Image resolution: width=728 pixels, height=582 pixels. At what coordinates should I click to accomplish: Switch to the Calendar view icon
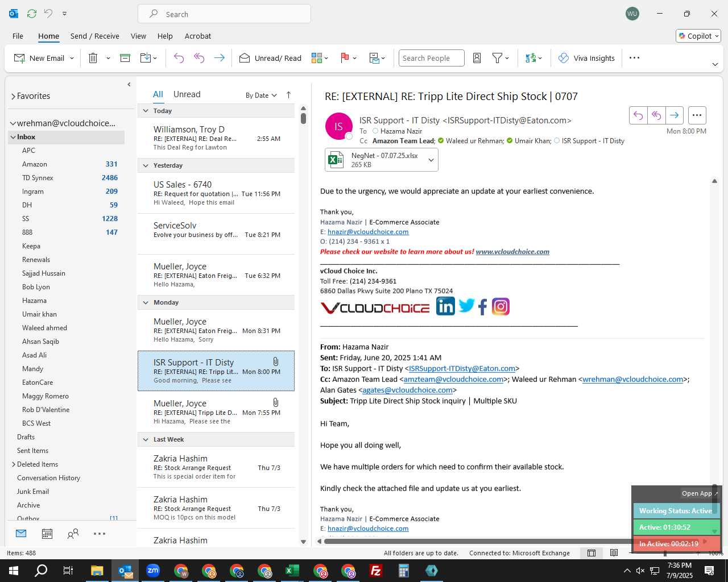tap(47, 534)
